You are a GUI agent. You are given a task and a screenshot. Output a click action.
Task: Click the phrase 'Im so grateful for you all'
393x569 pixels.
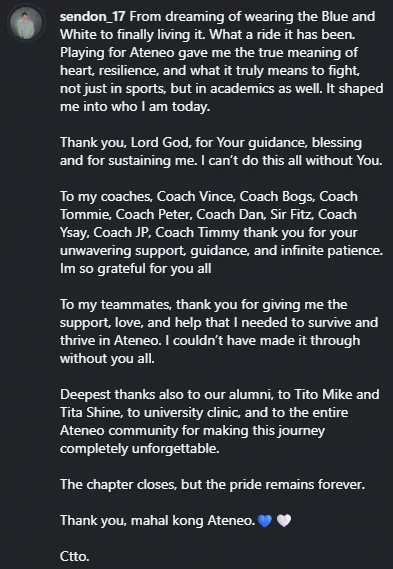click(x=136, y=269)
